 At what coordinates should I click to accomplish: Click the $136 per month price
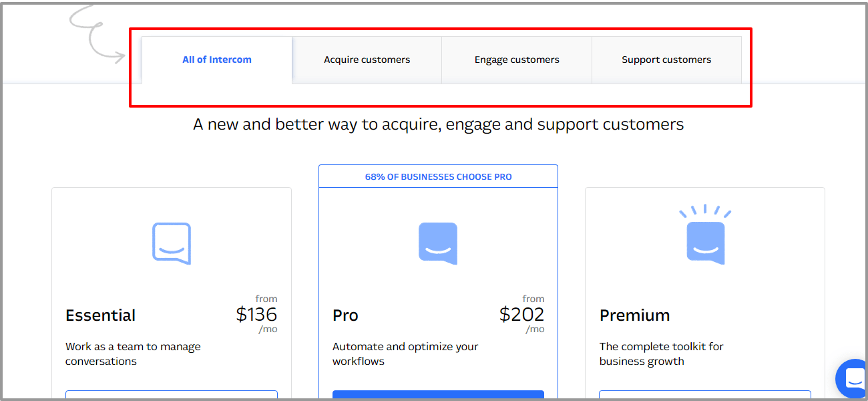(256, 314)
